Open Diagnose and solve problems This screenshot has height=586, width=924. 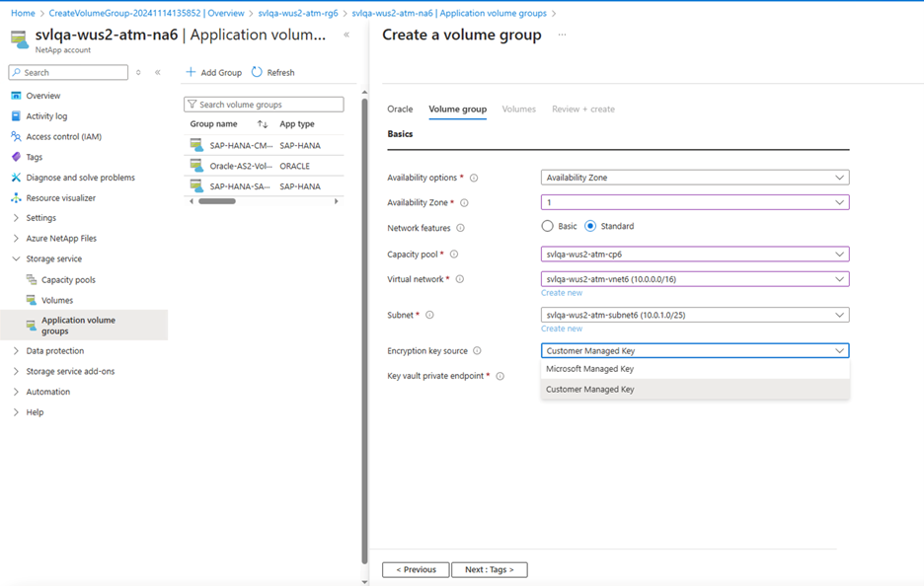80,178
